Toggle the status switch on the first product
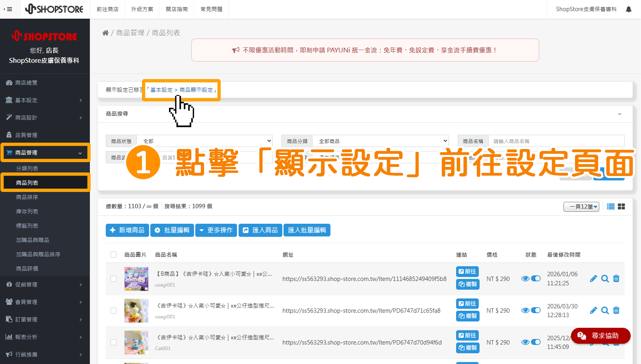 [536, 279]
